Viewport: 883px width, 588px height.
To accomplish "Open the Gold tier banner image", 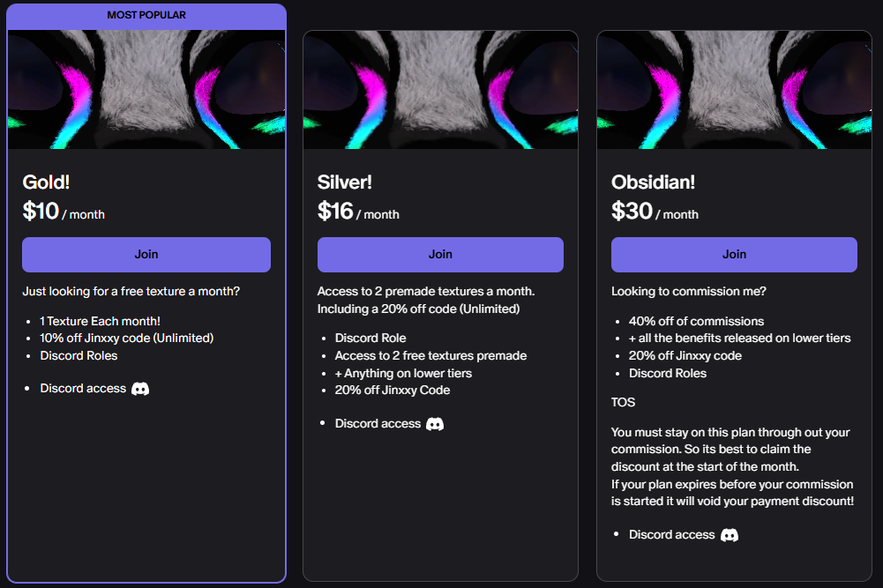I will 146,89.
